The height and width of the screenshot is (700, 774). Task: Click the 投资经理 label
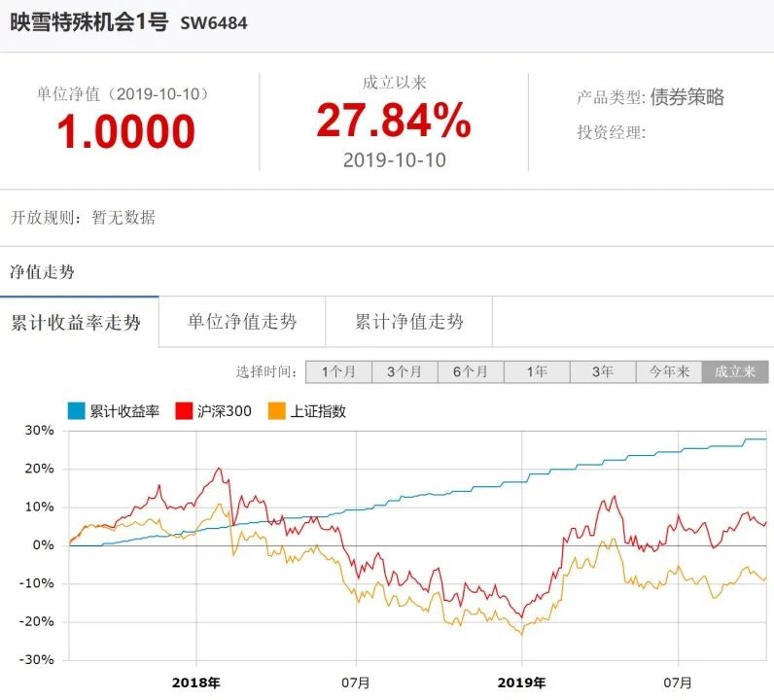pyautogui.click(x=612, y=132)
